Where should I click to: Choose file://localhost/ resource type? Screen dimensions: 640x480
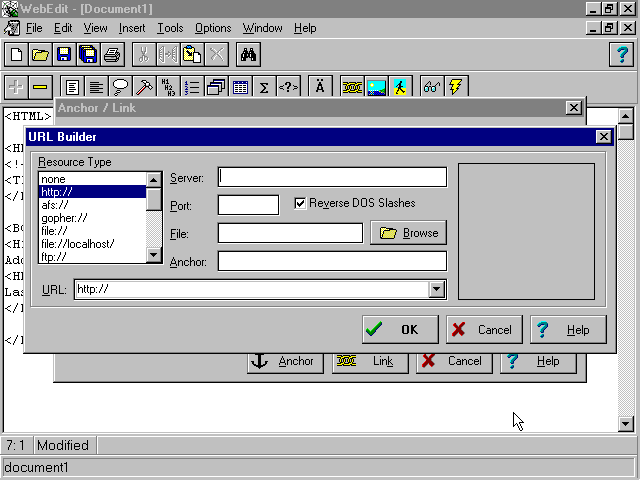(77, 244)
